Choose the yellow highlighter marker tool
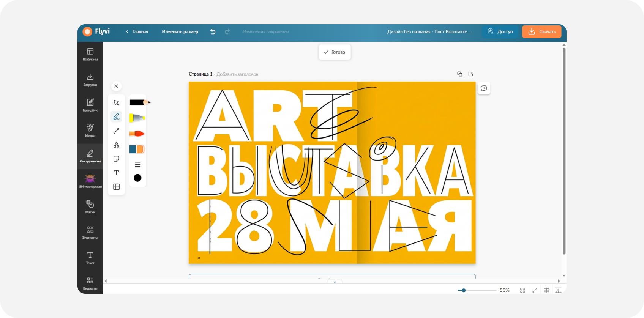 (x=137, y=118)
